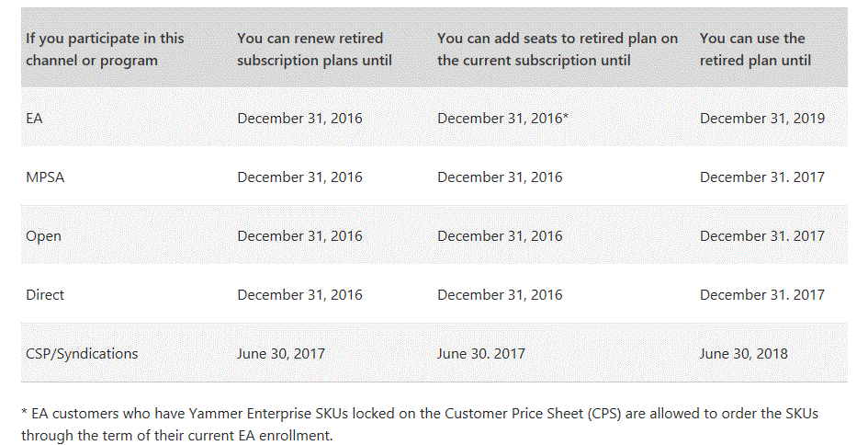
Task: Click CSP/Syndications add-seats date June 30. 2017
Action: 480,353
